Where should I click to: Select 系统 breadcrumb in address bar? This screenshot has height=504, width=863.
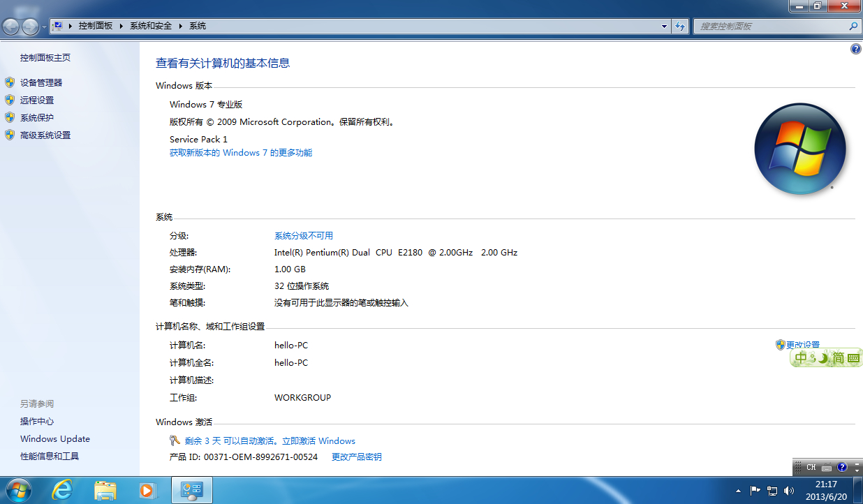[x=198, y=26]
